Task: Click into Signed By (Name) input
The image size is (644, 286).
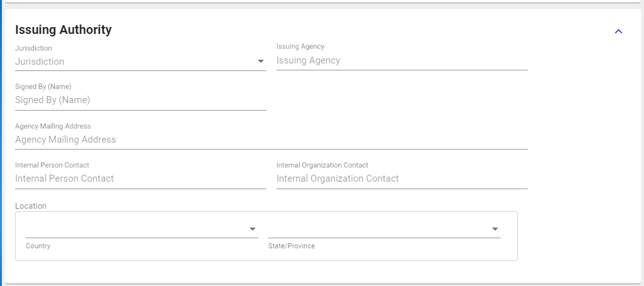Action: [x=140, y=100]
